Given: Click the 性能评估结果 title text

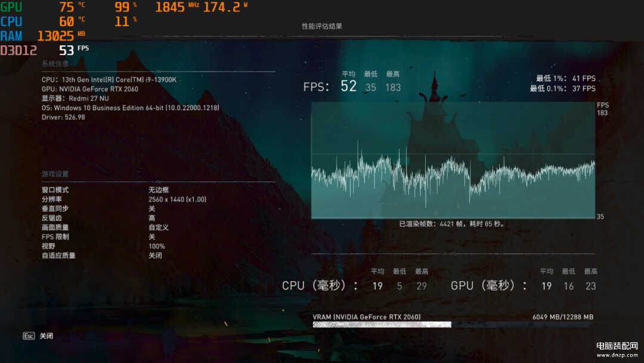Looking at the screenshot, I should 321,26.
